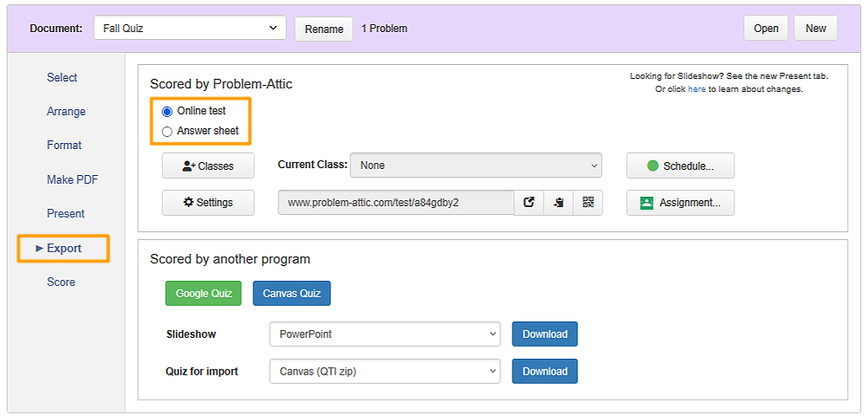Select the Answer sheet radio button

point(166,132)
